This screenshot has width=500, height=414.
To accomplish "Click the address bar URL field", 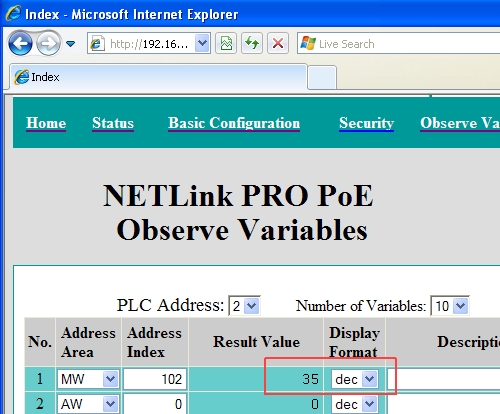I will tap(148, 44).
